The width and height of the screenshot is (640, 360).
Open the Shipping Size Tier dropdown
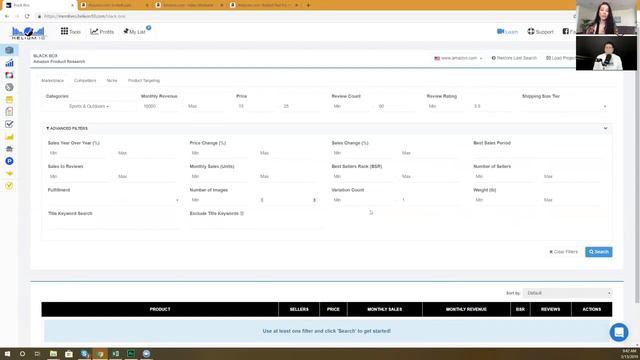pyautogui.click(x=564, y=106)
